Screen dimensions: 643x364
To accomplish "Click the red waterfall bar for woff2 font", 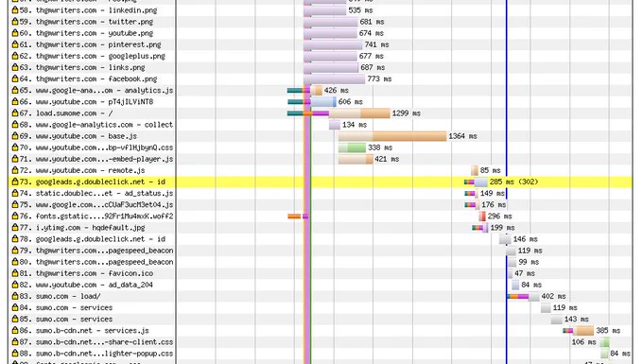I will pyautogui.click(x=482, y=216).
